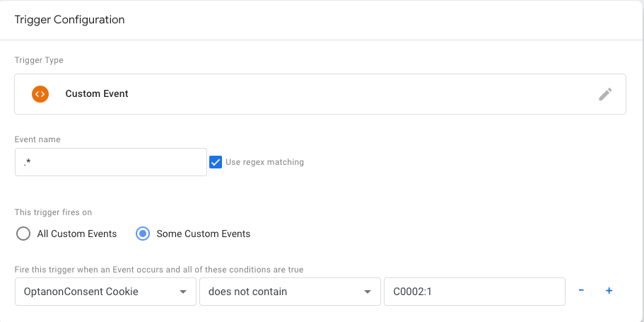Click the Trigger Configuration heading
Viewport: 644px width, 322px height.
[x=70, y=20]
